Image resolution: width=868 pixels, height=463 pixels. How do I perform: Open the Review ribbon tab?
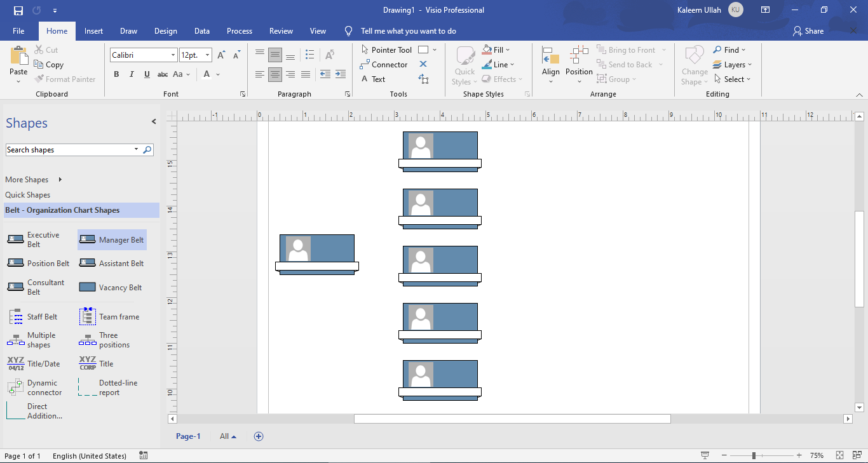tap(281, 30)
